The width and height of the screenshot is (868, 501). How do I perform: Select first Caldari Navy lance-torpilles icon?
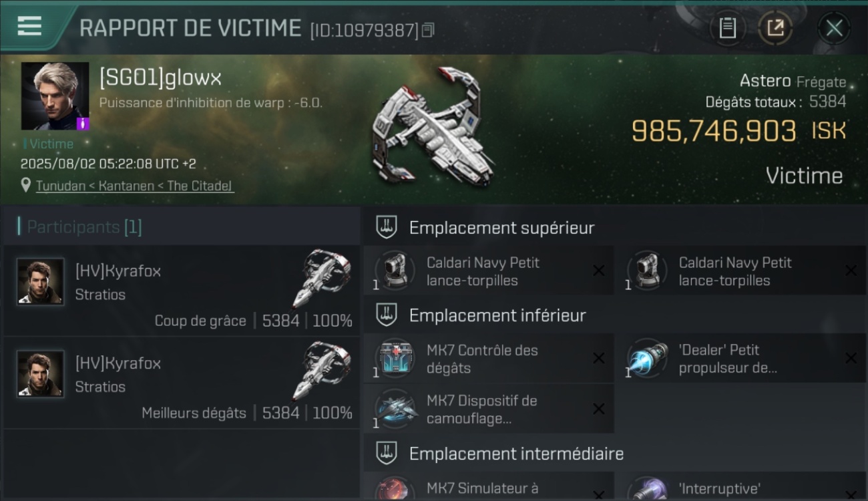tap(395, 271)
